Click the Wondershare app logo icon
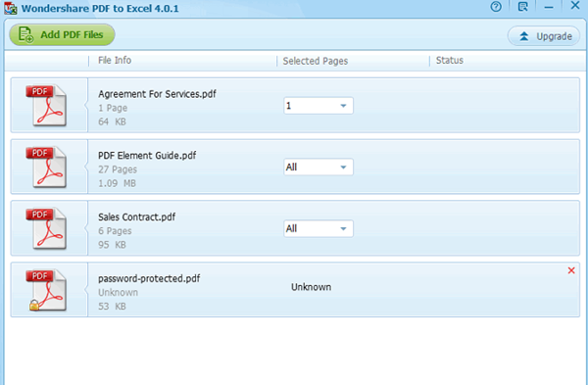 [11, 8]
